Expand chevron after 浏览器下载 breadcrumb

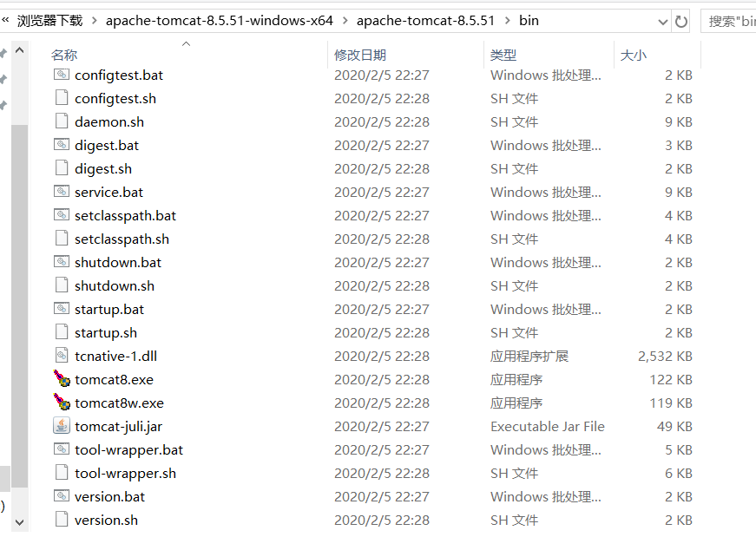point(95,21)
